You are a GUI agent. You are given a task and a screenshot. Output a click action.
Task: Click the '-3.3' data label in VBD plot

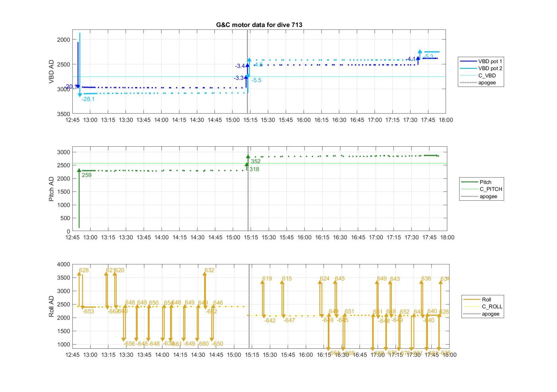click(239, 78)
